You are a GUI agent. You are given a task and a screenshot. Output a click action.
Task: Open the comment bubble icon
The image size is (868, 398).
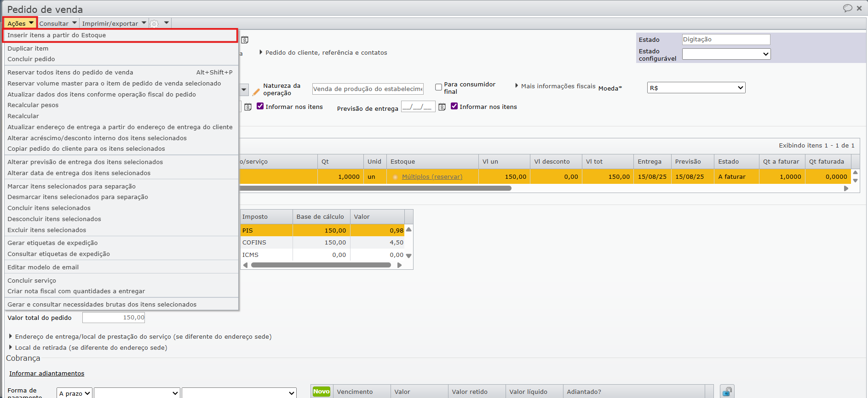tap(847, 8)
